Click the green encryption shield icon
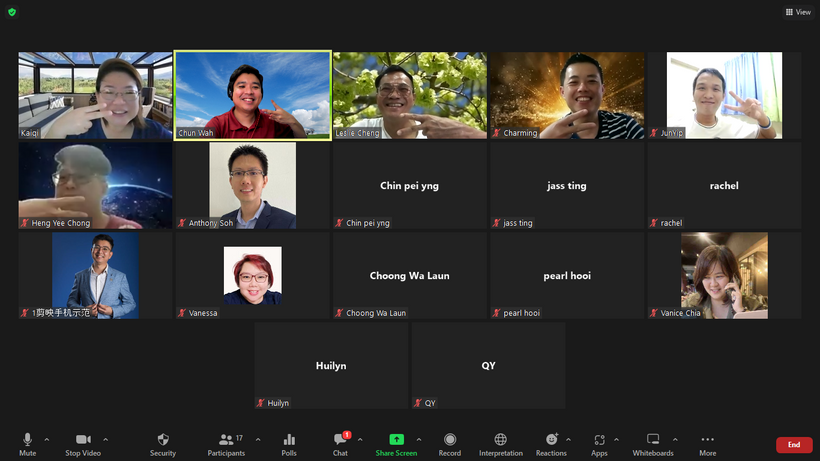This screenshot has width=820, height=461. (x=11, y=12)
